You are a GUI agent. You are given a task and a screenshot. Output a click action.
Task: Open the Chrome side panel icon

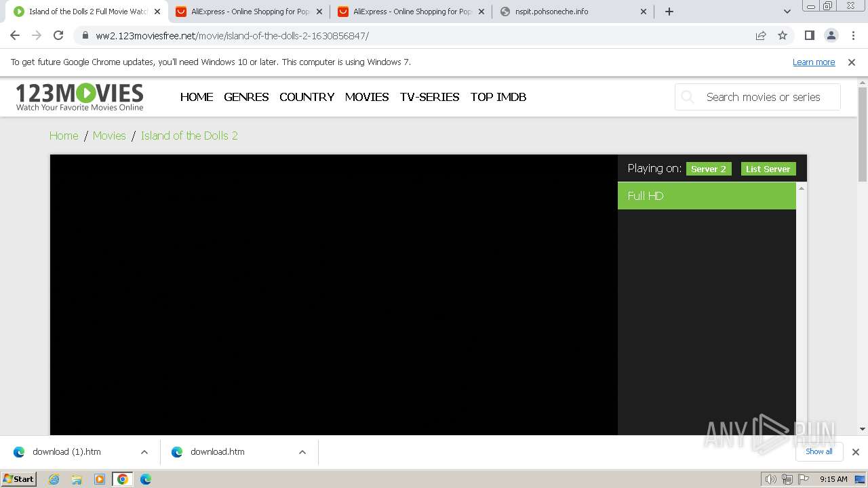[x=809, y=35]
